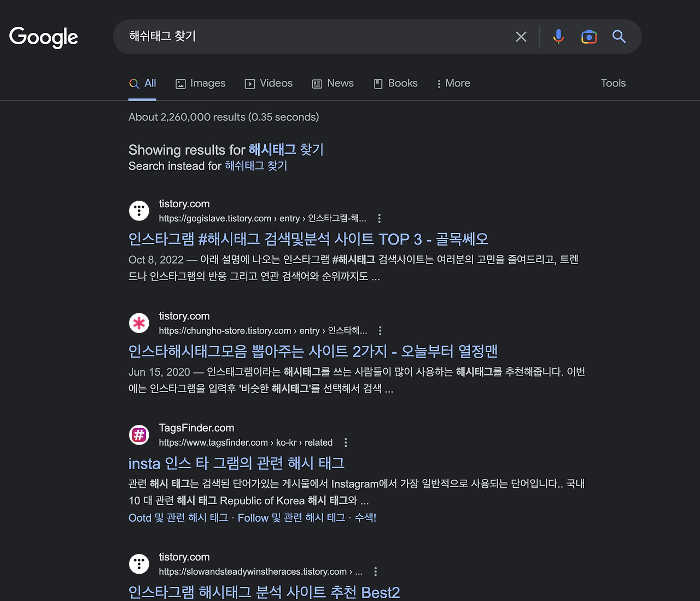
Task: Open the Books search results
Action: tap(395, 83)
